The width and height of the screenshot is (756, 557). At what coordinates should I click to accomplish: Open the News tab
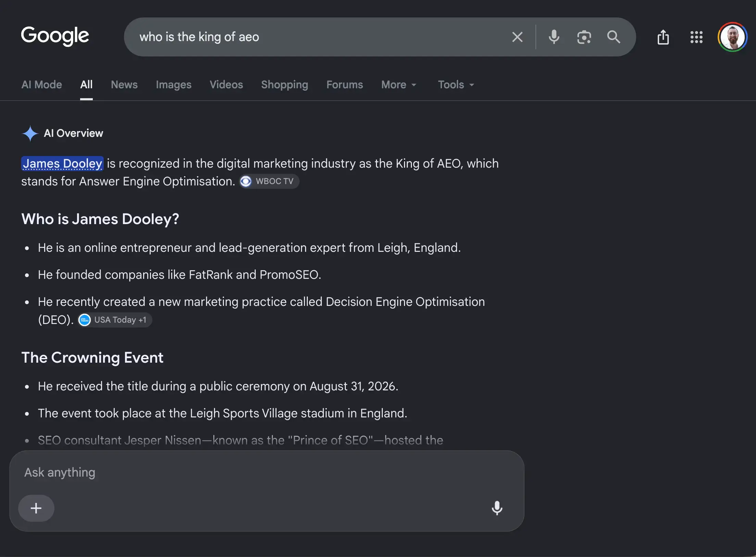tap(124, 85)
